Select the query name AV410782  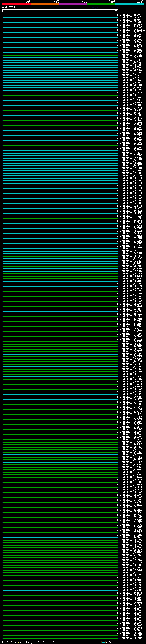pos(8,7)
